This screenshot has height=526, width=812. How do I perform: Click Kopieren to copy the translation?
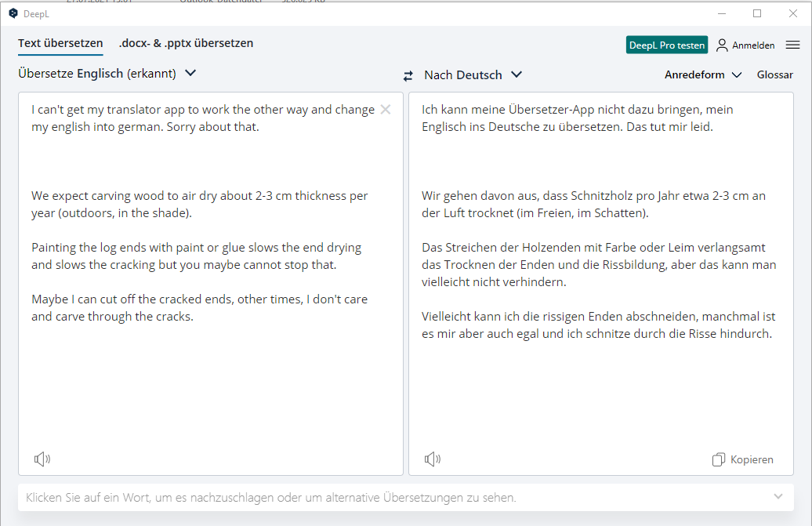pyautogui.click(x=752, y=459)
